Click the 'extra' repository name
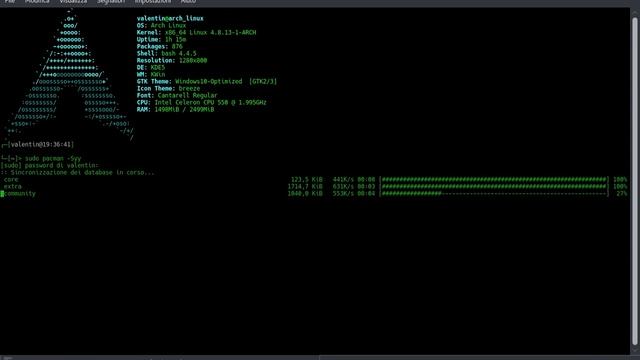640x360 pixels. pos(13,187)
